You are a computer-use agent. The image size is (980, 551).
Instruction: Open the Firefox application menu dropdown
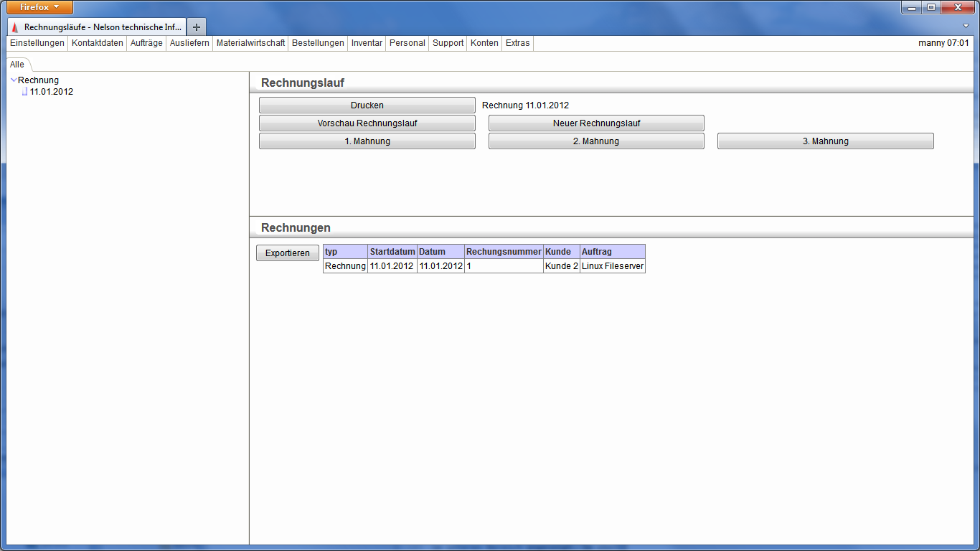pyautogui.click(x=39, y=7)
